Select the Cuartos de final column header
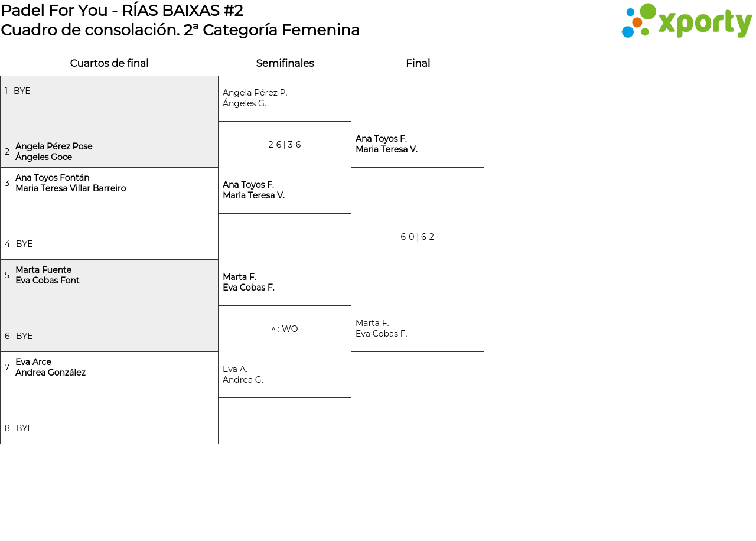The height and width of the screenshot is (541, 756). (x=109, y=63)
